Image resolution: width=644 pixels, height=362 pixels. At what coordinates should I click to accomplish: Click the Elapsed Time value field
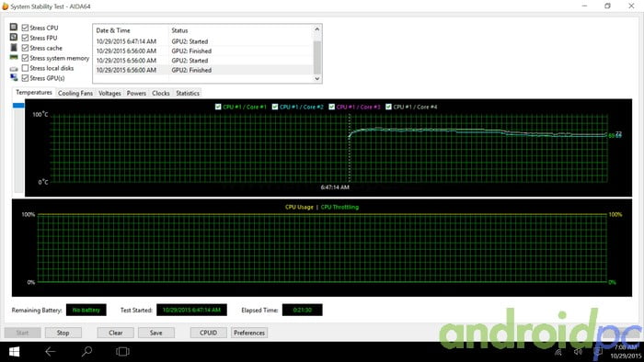point(303,310)
